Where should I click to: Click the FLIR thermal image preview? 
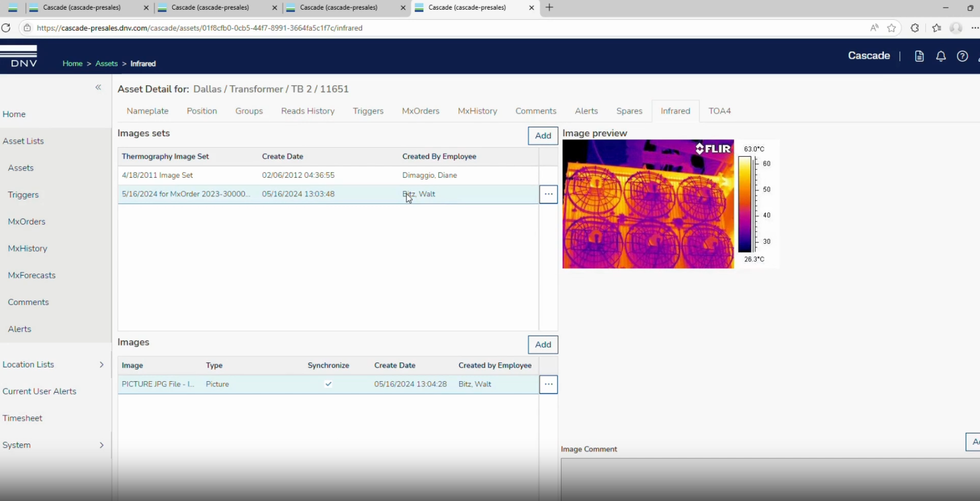click(648, 204)
